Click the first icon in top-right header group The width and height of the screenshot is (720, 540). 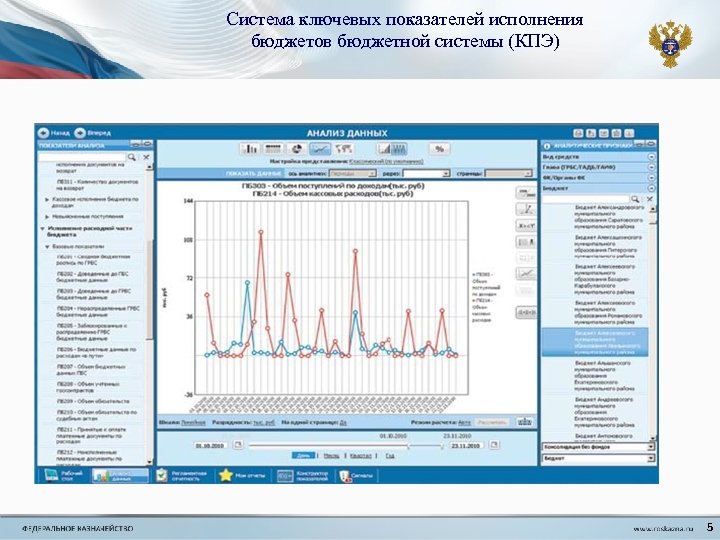pyautogui.click(x=578, y=133)
